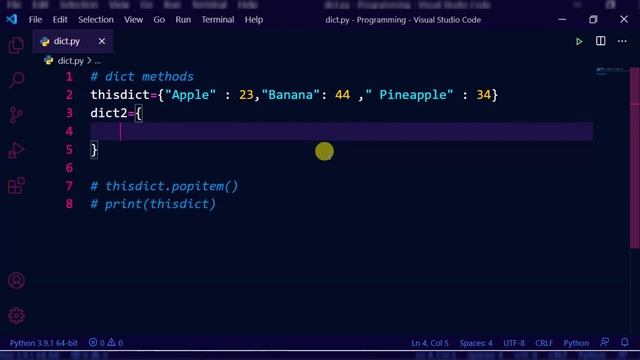Viewport: 640px width, 360px height.
Task: Select Python 3.9.1 64-bit interpreter
Action: [44, 343]
